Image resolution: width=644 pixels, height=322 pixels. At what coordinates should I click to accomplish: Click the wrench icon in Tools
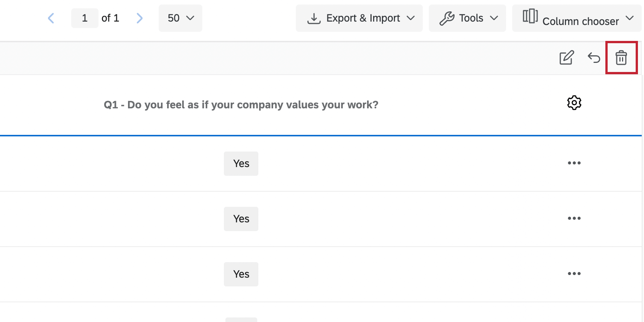coord(447,18)
